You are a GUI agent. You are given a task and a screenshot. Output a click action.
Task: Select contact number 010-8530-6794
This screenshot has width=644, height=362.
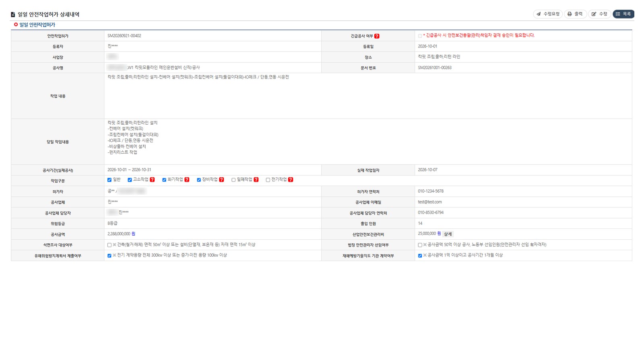[431, 212]
